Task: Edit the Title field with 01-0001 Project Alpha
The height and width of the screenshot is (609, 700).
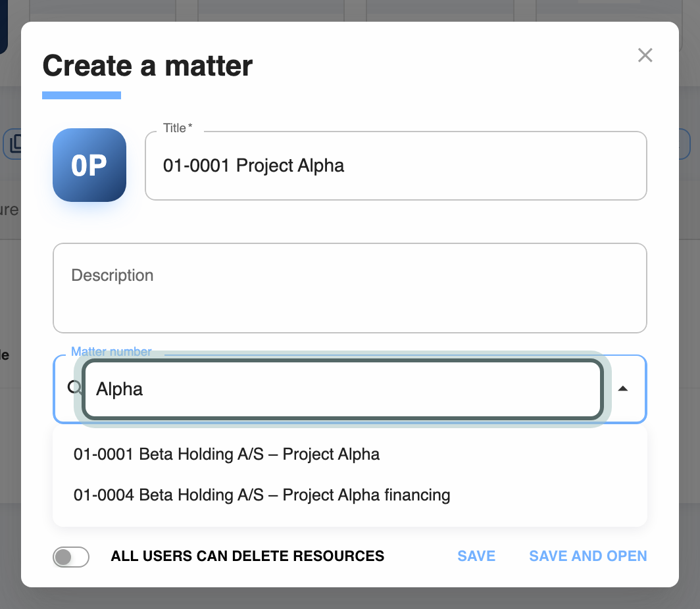Action: (x=396, y=166)
